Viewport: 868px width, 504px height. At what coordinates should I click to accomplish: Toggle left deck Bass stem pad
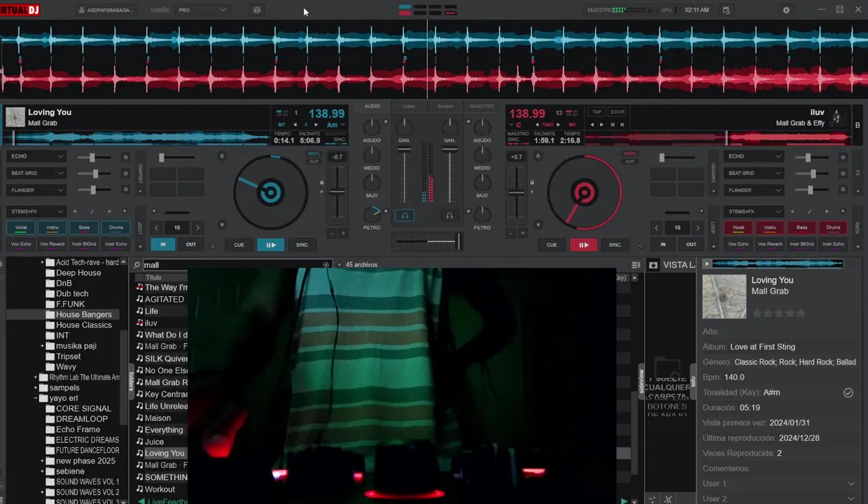click(x=84, y=227)
